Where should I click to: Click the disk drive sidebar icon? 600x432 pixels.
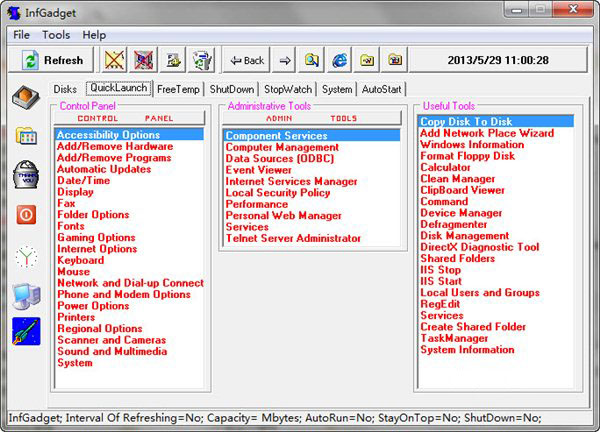click(x=26, y=97)
